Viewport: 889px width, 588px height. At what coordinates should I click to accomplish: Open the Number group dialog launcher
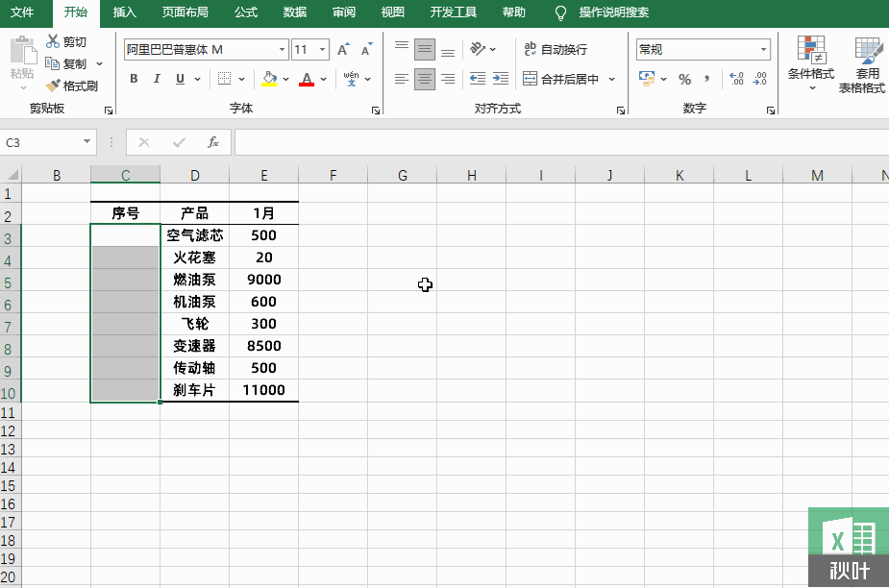[771, 110]
